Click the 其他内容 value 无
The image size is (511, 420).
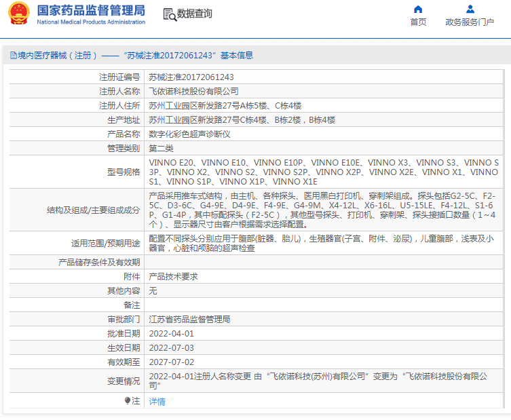click(153, 290)
